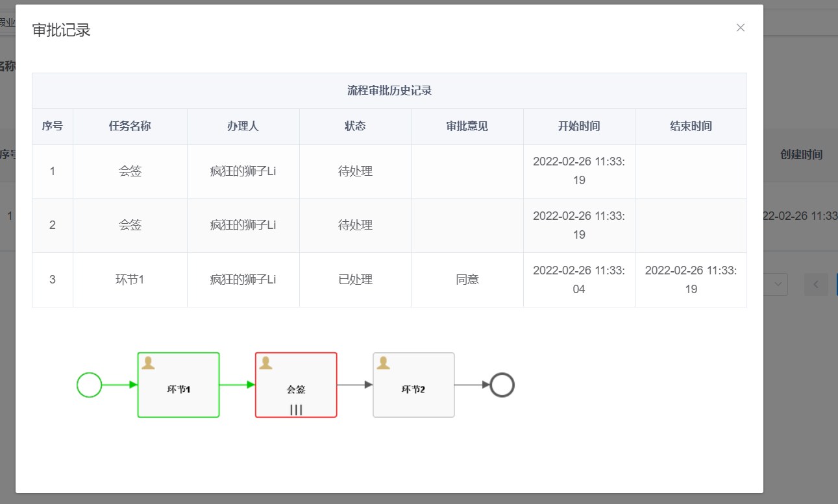Click the 流程审批历史记录 table title

click(389, 91)
